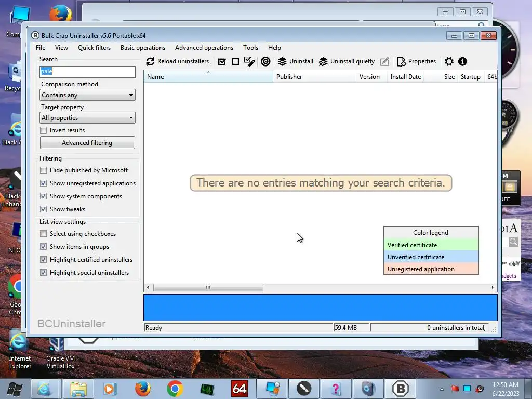Open Basic operations menu
Image resolution: width=532 pixels, height=399 pixels.
point(143,48)
